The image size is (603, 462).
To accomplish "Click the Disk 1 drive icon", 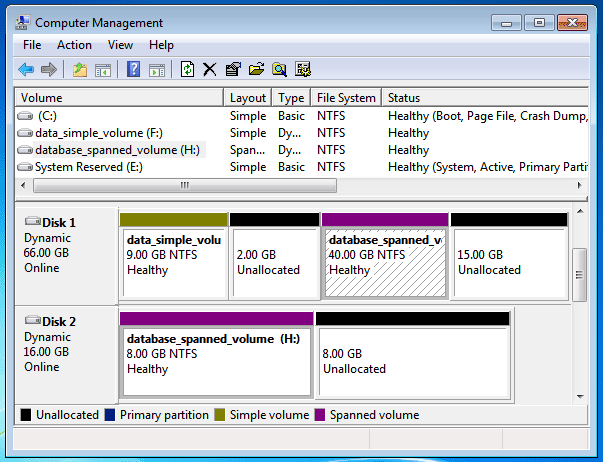I will pos(33,221).
